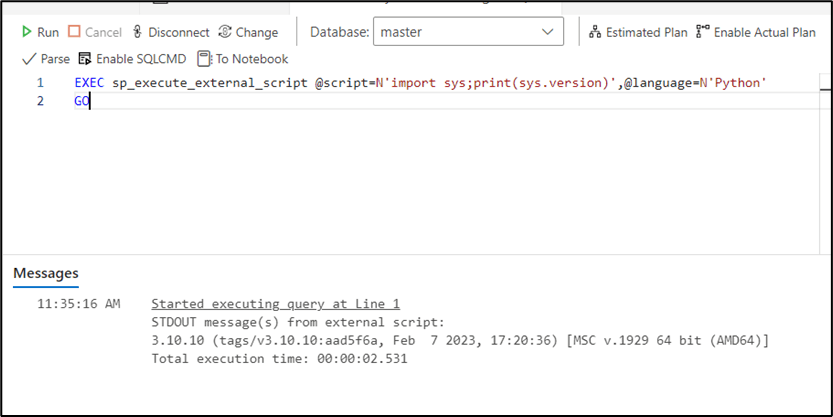
Task: Click the Total execution time message
Action: point(279,359)
